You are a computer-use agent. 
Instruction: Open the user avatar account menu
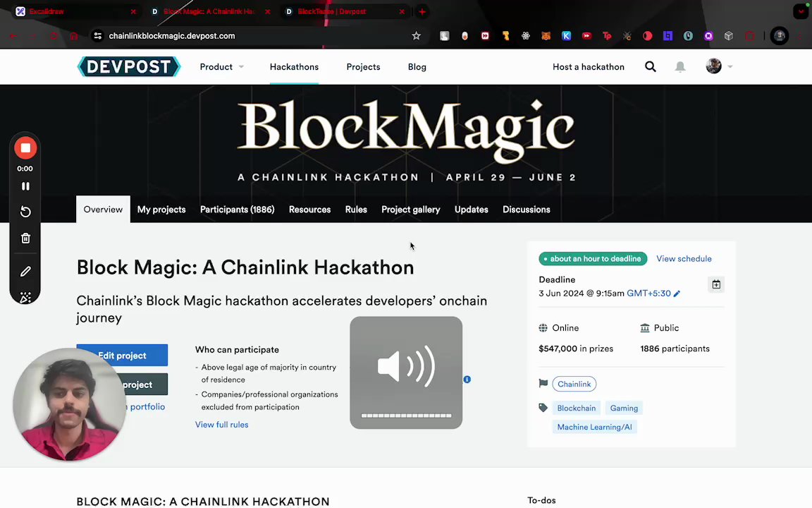(719, 66)
